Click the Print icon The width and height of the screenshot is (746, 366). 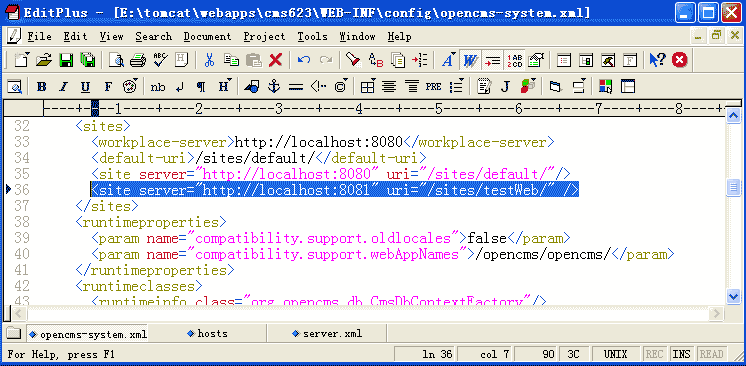tap(138, 60)
